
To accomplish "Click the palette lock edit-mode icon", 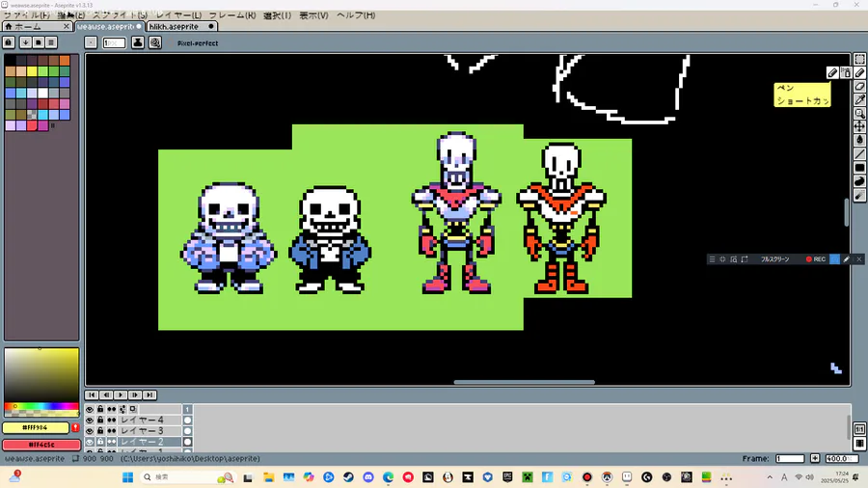I will [9, 42].
